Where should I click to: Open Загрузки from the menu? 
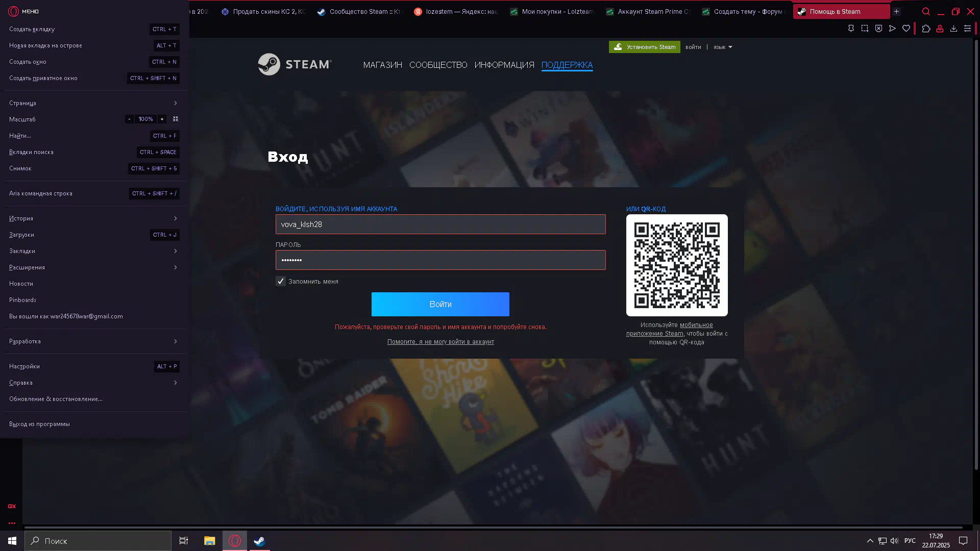tap(94, 235)
